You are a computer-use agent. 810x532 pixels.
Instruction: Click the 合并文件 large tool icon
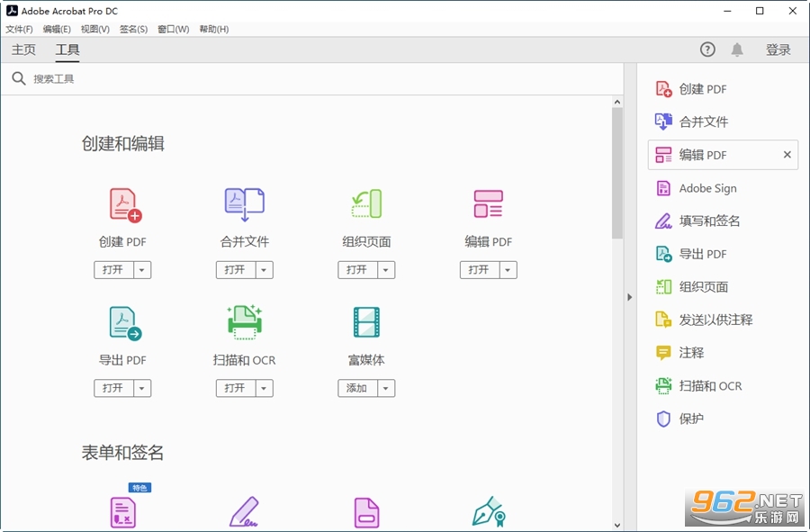(x=244, y=204)
